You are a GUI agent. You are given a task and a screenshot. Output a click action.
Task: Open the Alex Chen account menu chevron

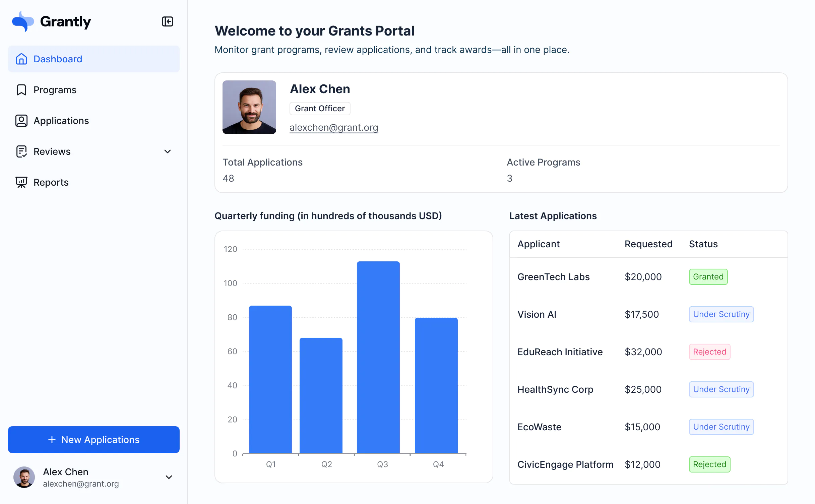point(169,477)
